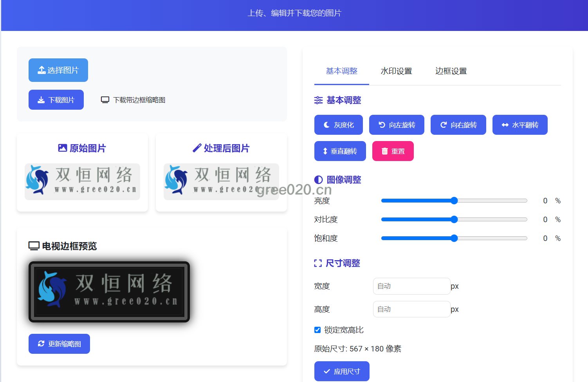Select the 基本调整 tab
Image resolution: width=588 pixels, height=382 pixels.
[341, 71]
